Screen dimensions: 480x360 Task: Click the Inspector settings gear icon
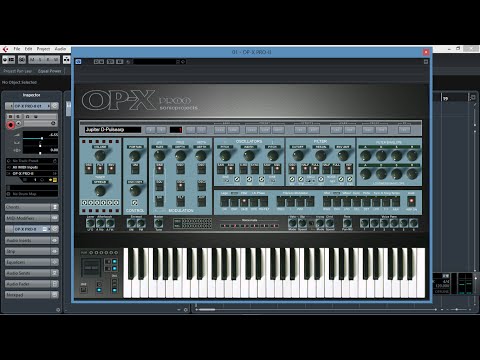pyautogui.click(x=58, y=310)
